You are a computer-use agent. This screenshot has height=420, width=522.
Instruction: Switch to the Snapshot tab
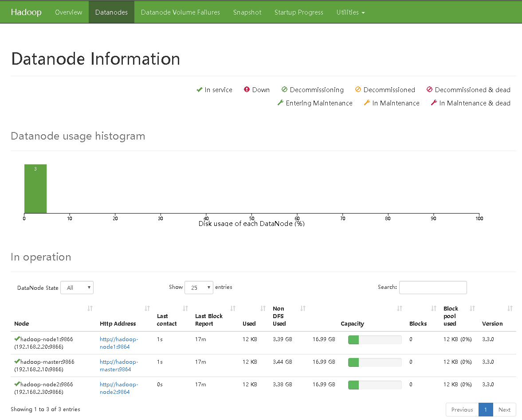[x=247, y=12]
